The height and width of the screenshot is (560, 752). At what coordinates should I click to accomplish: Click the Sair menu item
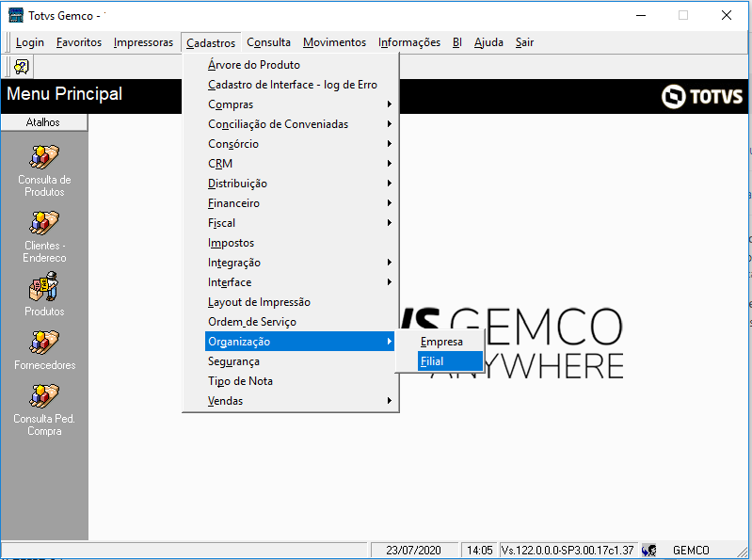[524, 42]
